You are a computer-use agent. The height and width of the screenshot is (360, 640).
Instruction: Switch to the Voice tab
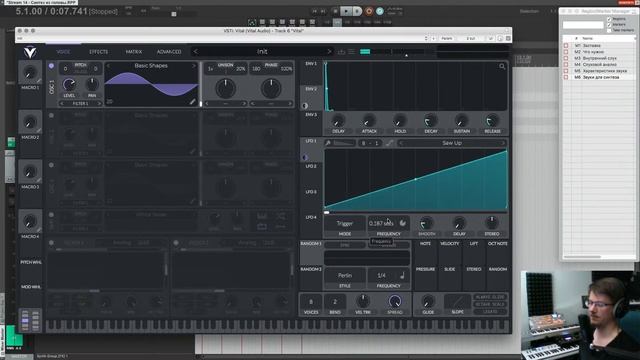tap(63, 52)
